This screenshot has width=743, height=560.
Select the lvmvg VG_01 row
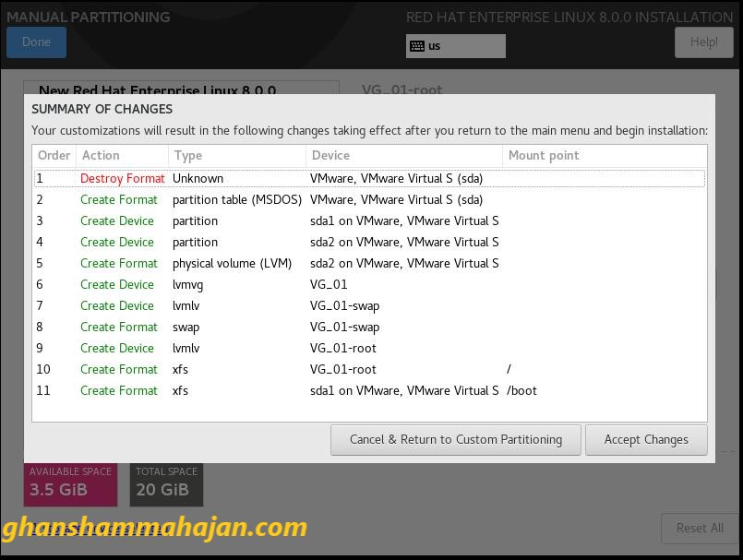coord(369,285)
